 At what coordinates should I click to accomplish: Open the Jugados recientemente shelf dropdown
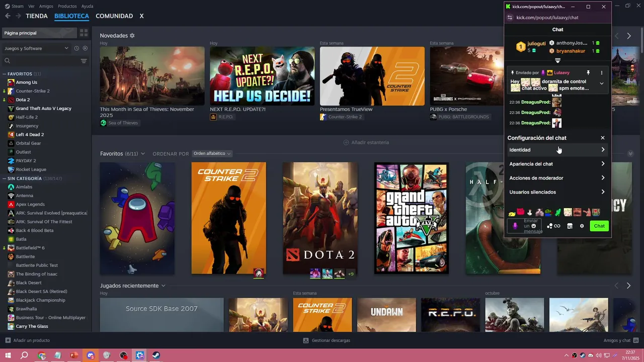(163, 286)
